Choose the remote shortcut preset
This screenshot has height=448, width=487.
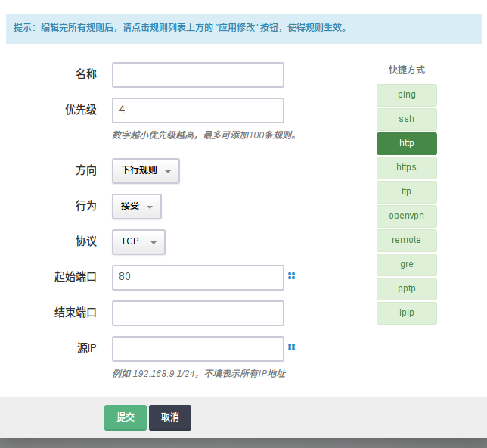pyautogui.click(x=407, y=240)
